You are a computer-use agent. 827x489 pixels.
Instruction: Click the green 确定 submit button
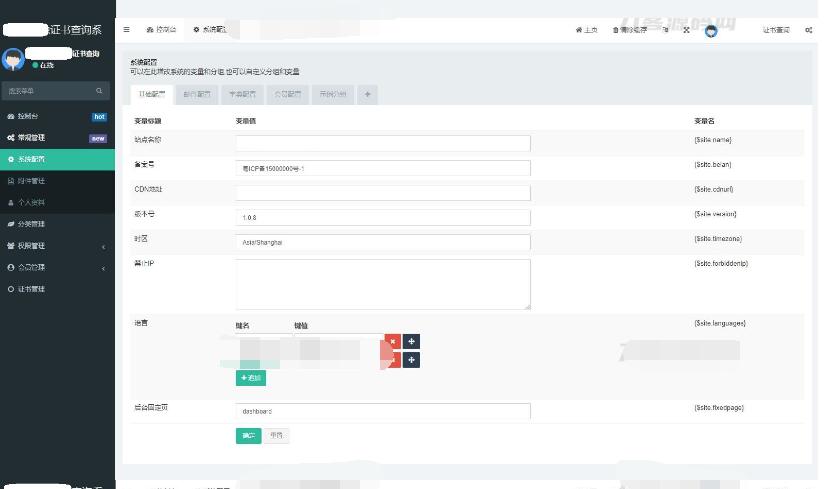pos(248,436)
